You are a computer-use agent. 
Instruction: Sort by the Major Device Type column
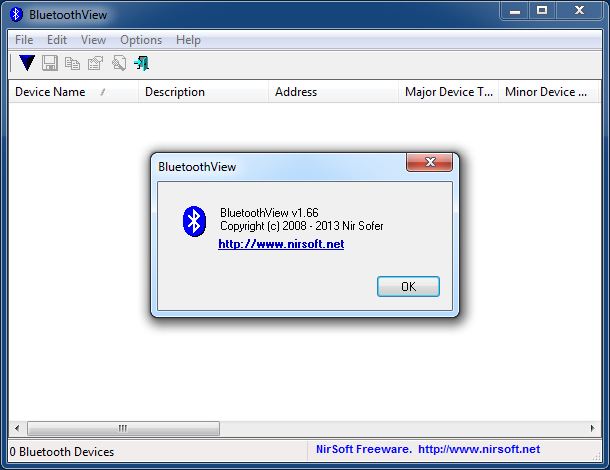point(448,92)
